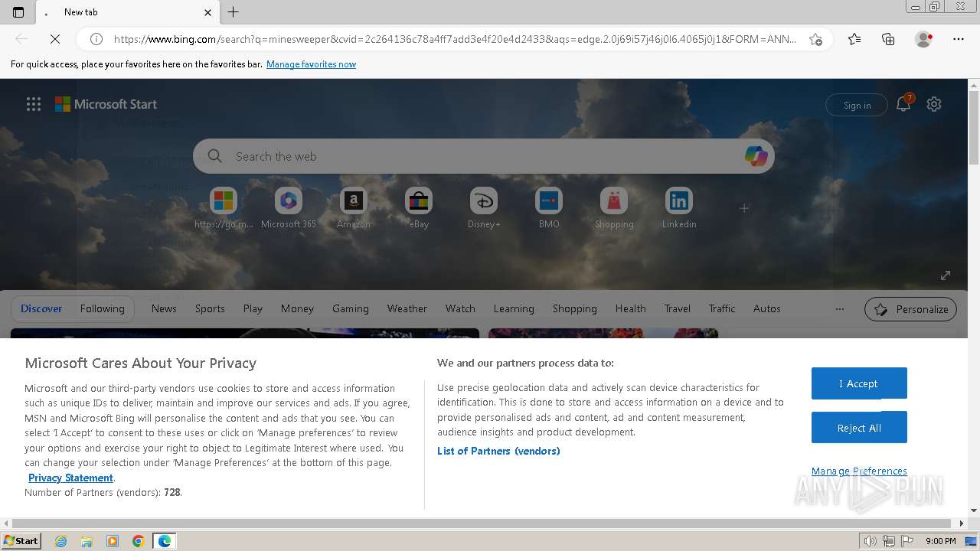Viewport: 980px width, 551px height.
Task: Click Reject All cookies button
Action: click(859, 428)
